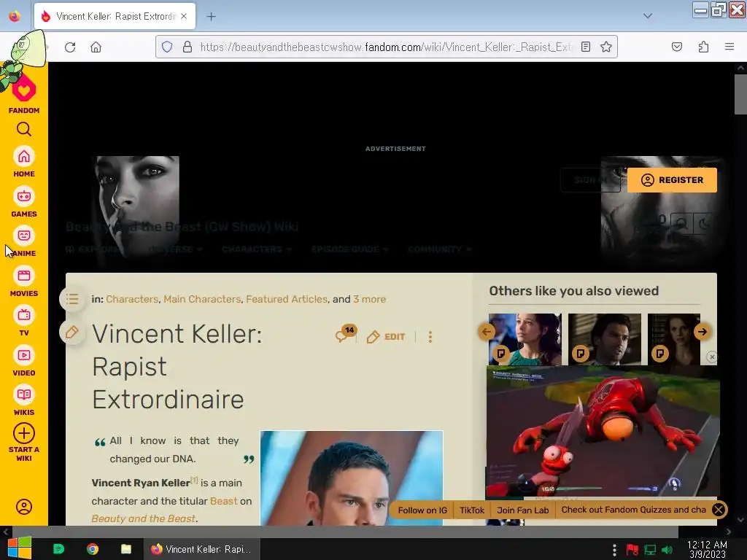Reload the current page
This screenshot has height=560, width=747.
tap(70, 47)
